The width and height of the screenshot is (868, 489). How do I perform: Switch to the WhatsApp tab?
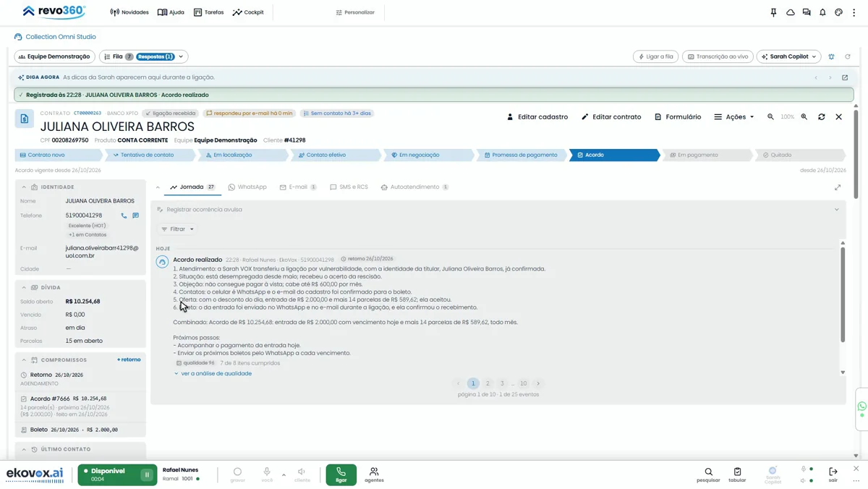click(x=247, y=187)
